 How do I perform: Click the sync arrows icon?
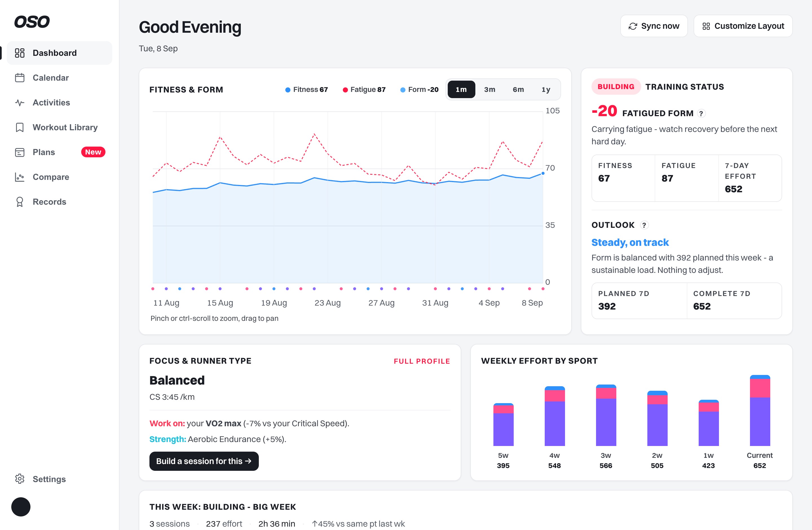[x=633, y=26]
